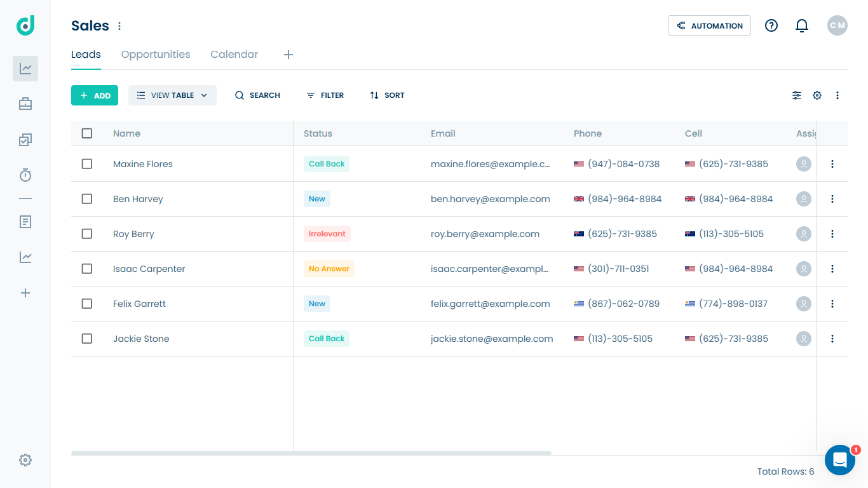The height and width of the screenshot is (488, 868).
Task: Open row menu for Isaac Carpenter
Action: click(x=832, y=269)
